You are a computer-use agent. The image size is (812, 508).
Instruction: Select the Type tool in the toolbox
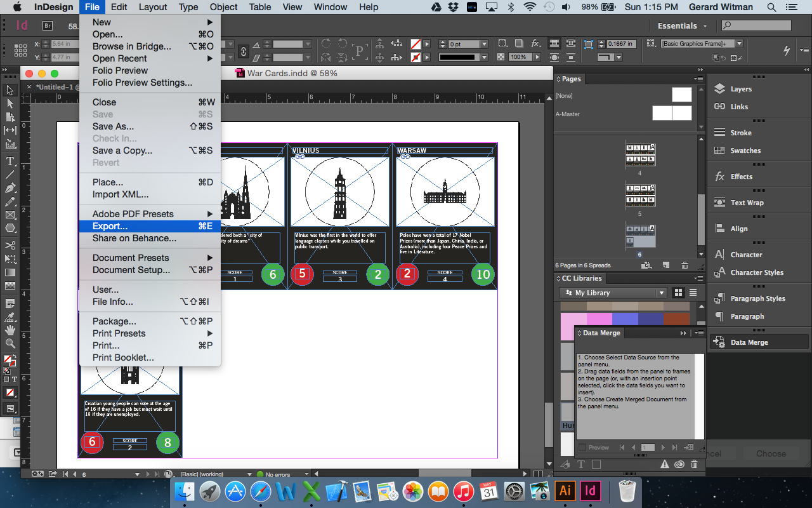[x=10, y=160]
